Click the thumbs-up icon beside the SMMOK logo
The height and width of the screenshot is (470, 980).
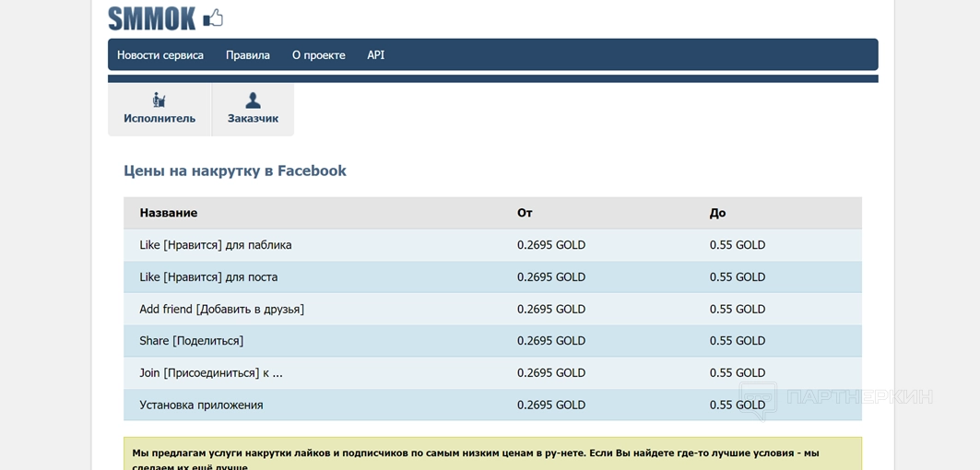(213, 18)
